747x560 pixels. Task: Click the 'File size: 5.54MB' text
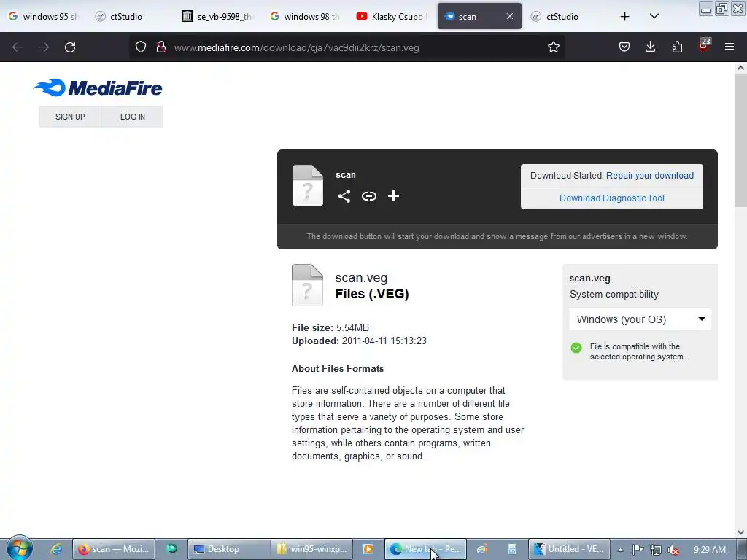330,327
